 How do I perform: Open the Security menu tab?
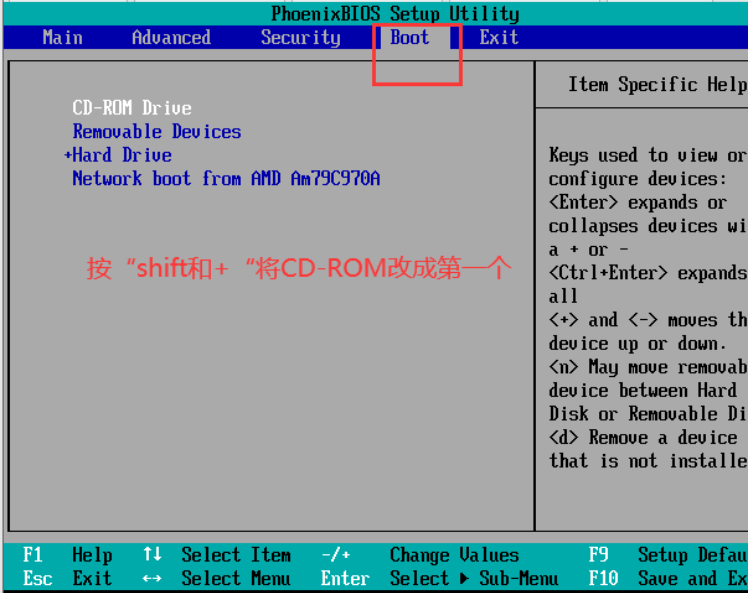[300, 37]
